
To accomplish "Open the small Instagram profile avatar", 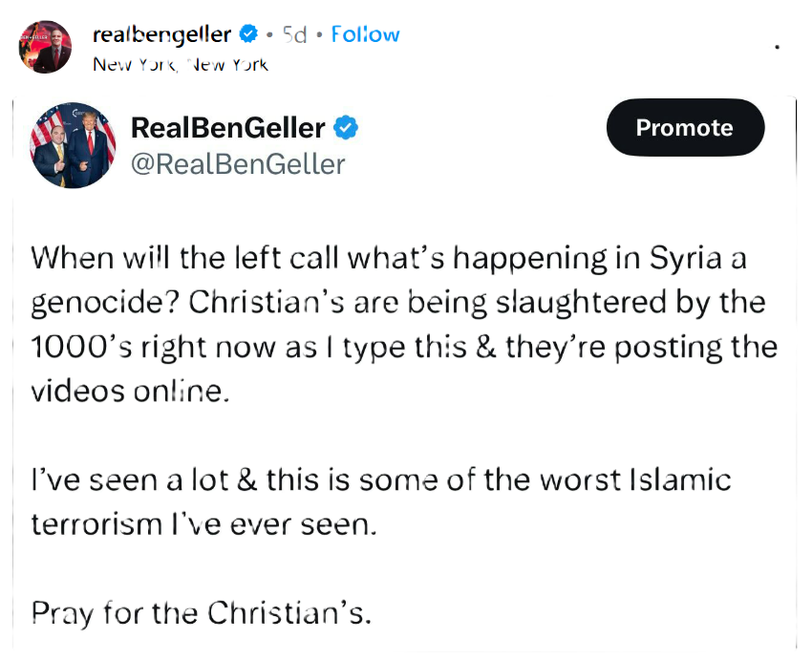I will pyautogui.click(x=45, y=47).
